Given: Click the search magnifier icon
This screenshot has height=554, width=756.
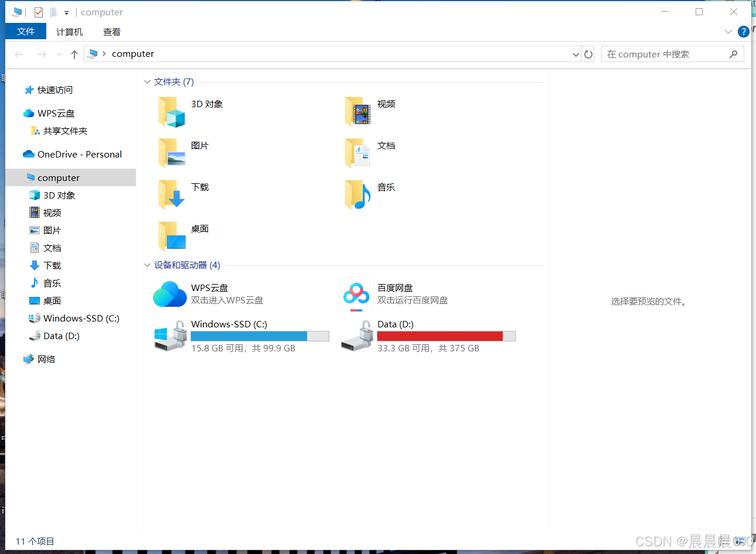Looking at the screenshot, I should (x=733, y=54).
